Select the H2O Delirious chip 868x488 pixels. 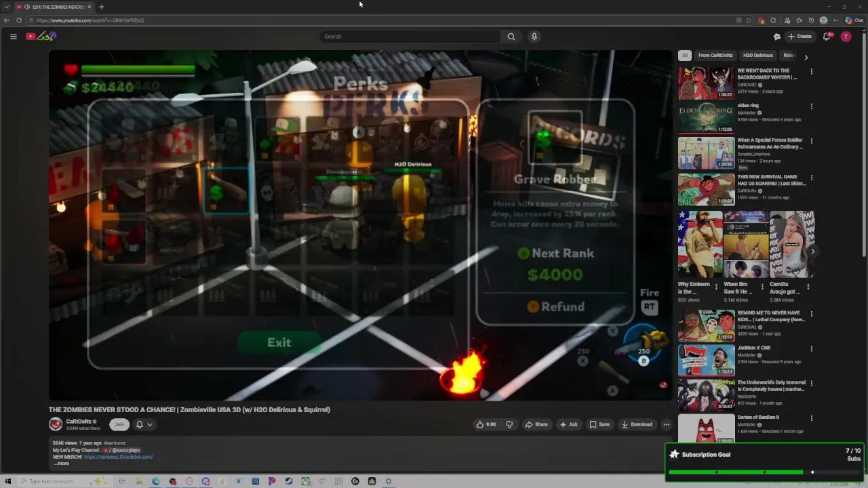tap(757, 56)
